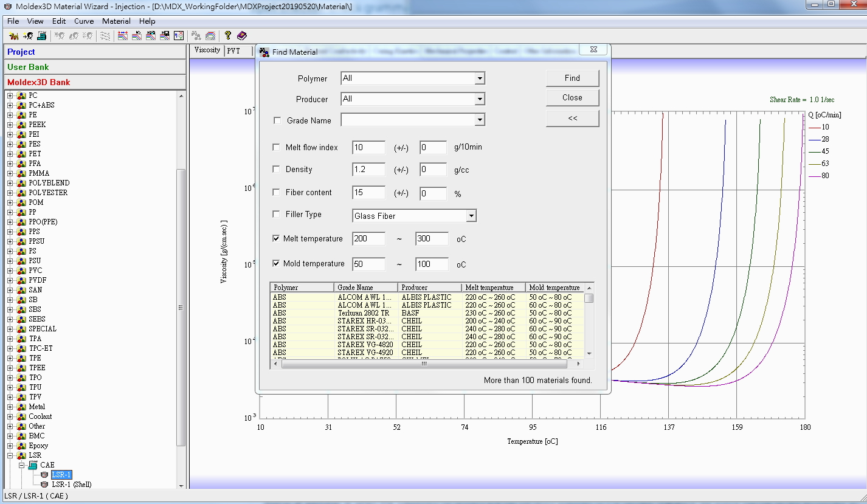
Task: Click the LSR-1 (Shell) material icon
Action: point(44,485)
